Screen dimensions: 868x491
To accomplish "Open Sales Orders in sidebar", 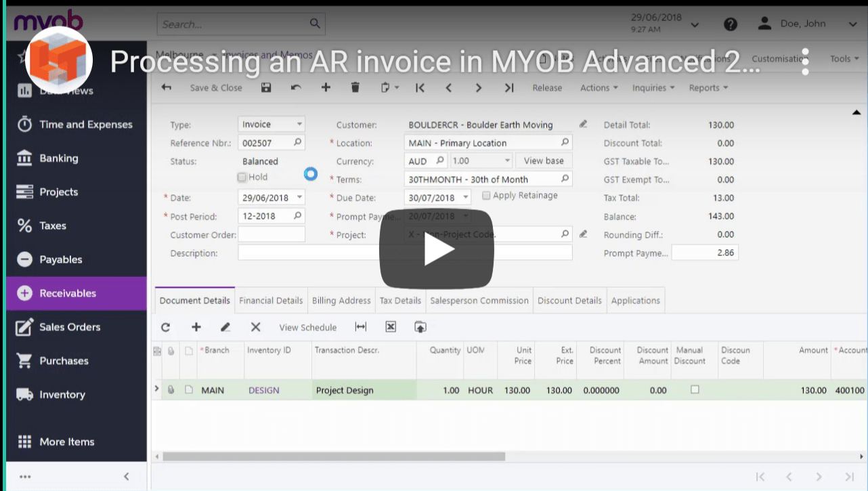I will coord(77,327).
